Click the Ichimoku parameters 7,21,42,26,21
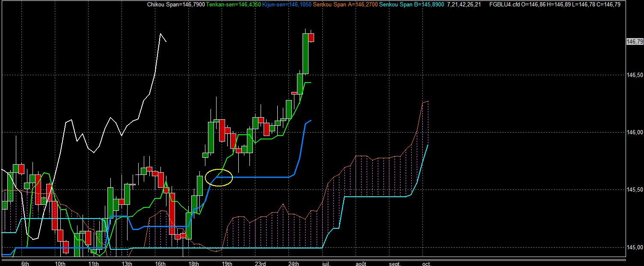The width and height of the screenshot is (644, 266). point(464,4)
